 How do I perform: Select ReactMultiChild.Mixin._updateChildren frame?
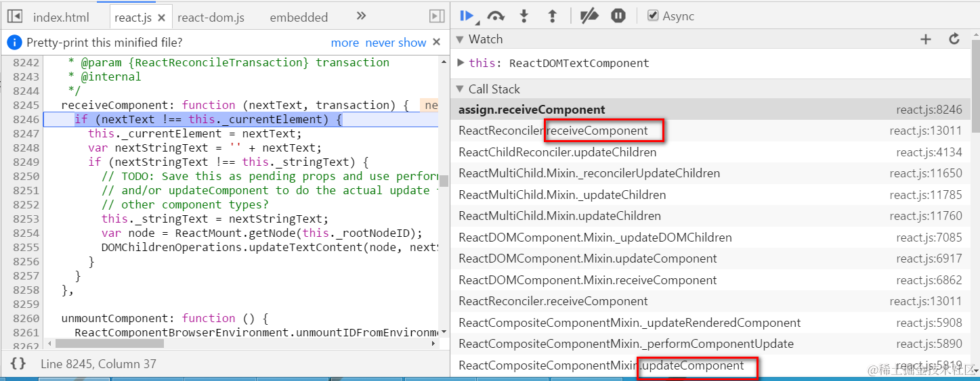click(x=710, y=195)
